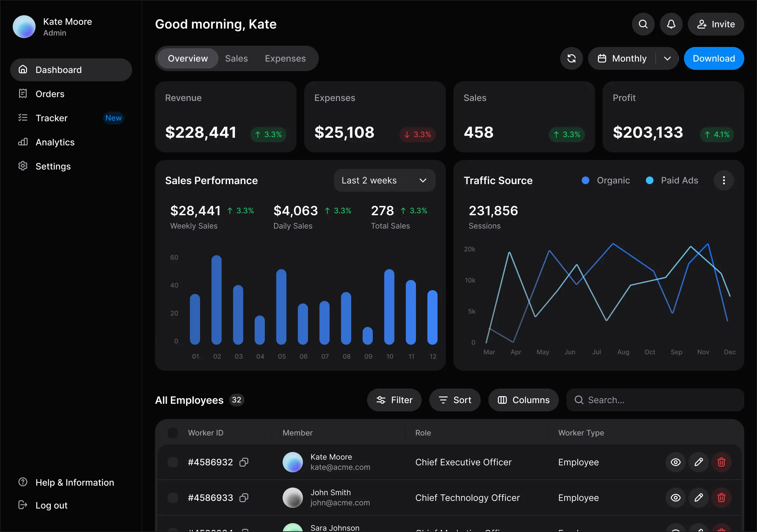Image resolution: width=757 pixels, height=532 pixels.
Task: Switch to the Expenses tab
Action: coord(285,58)
